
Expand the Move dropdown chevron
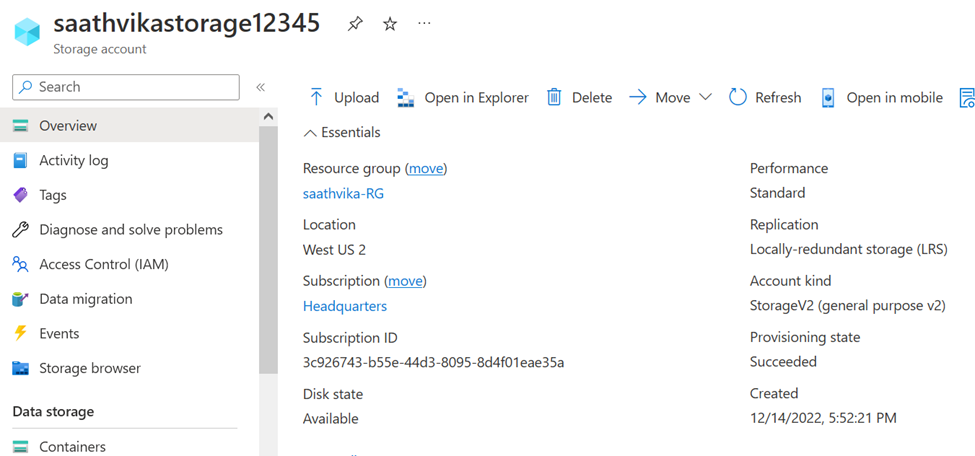tap(705, 98)
